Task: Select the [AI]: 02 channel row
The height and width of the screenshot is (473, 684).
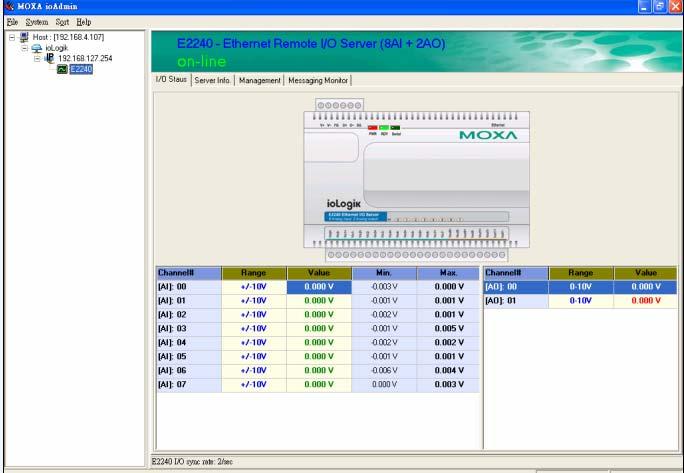Action: click(318, 315)
